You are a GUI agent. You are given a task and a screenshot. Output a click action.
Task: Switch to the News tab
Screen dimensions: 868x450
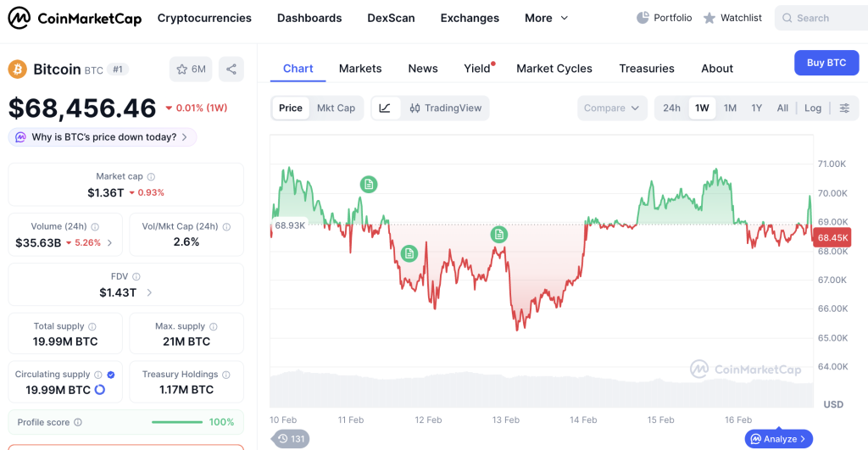(x=423, y=69)
